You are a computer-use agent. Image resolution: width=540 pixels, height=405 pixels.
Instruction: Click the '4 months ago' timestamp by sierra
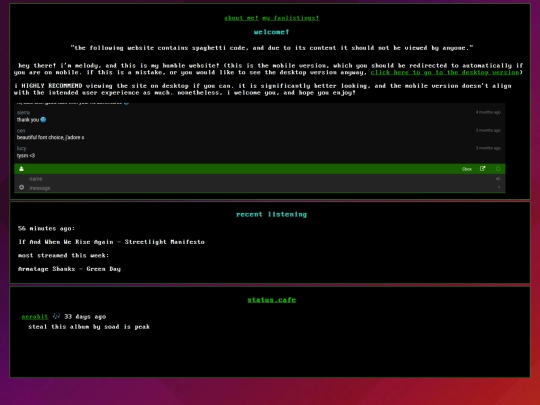488,112
